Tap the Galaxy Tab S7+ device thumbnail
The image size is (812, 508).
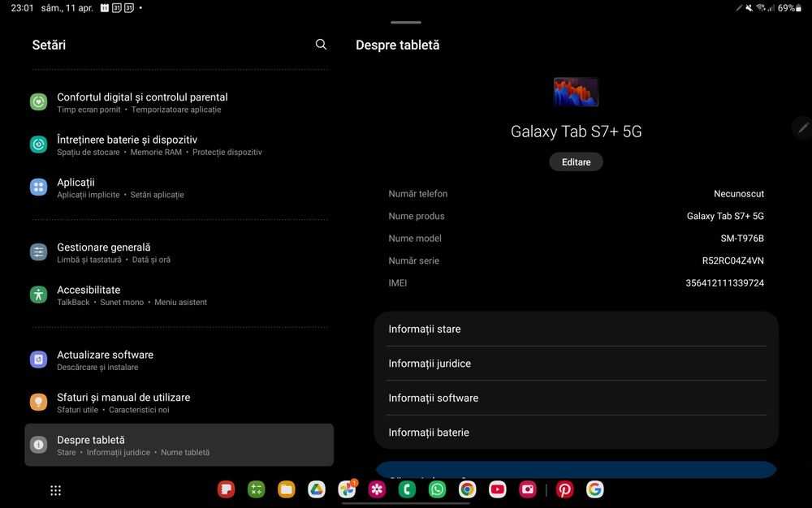pyautogui.click(x=576, y=92)
